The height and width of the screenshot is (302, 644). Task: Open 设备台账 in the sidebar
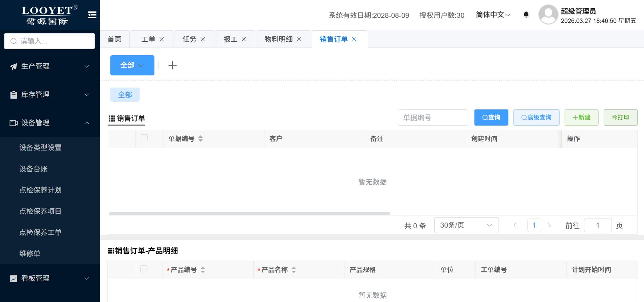[x=33, y=169]
